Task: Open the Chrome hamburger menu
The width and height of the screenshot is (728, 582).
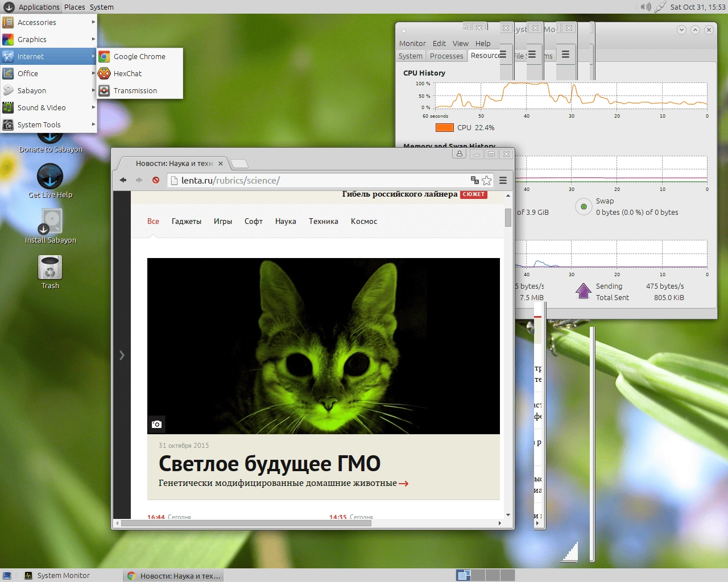Action: coord(503,180)
